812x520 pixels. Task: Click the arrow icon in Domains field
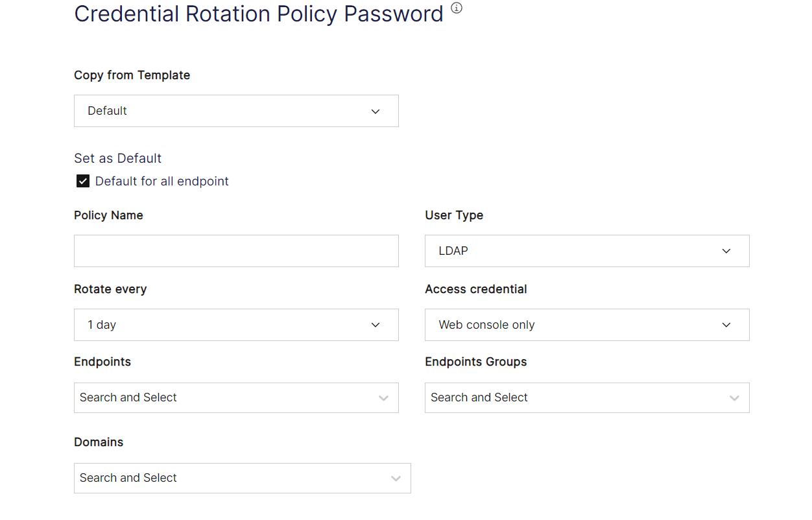coord(396,478)
